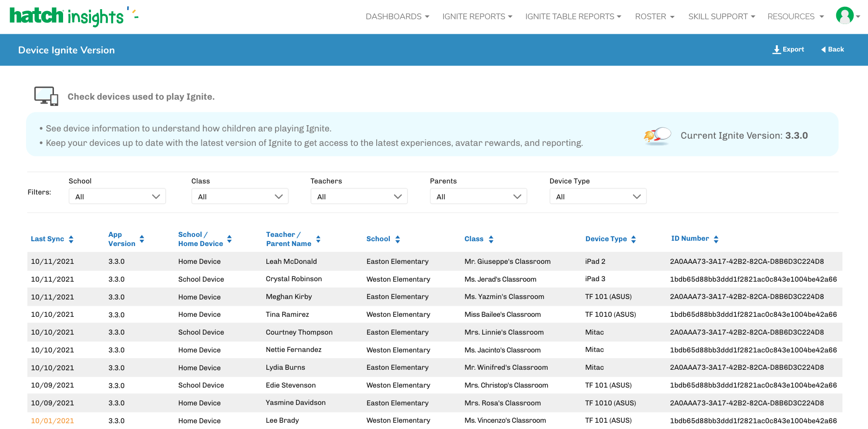Click Mr. Winifred's Classroom cell
Image resolution: width=868 pixels, height=429 pixels.
506,367
